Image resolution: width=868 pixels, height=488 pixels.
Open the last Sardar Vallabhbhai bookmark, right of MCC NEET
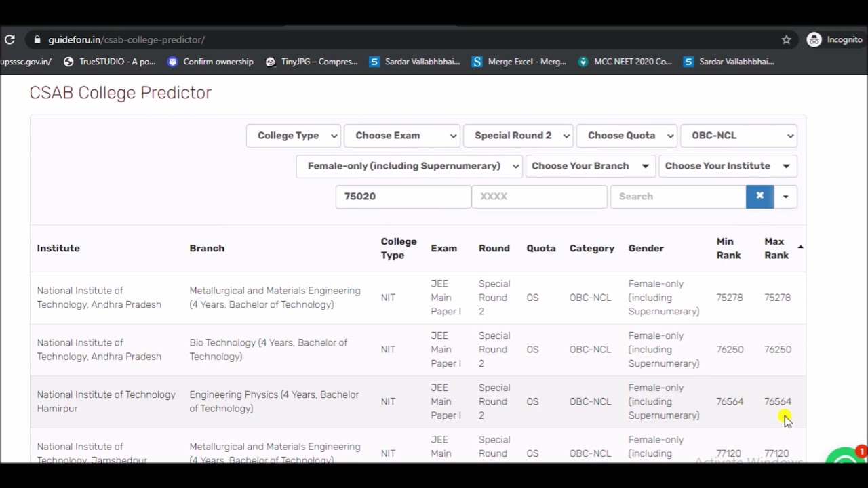tap(729, 62)
